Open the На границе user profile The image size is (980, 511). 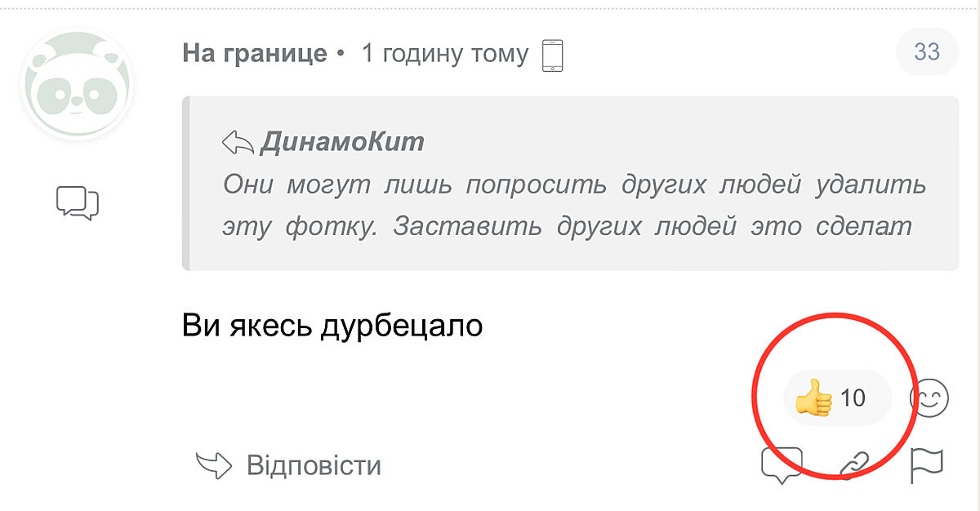coord(254,54)
